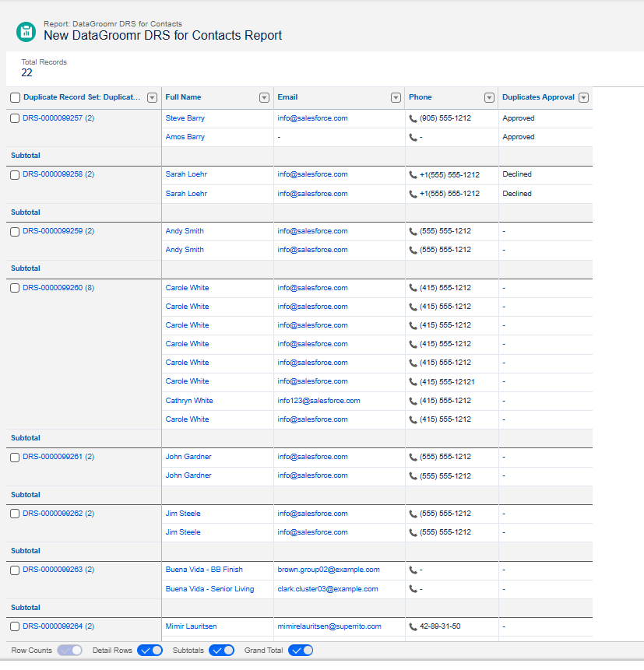
Task: Select the DRS-0000099259 group checkbox
Action: click(x=15, y=232)
